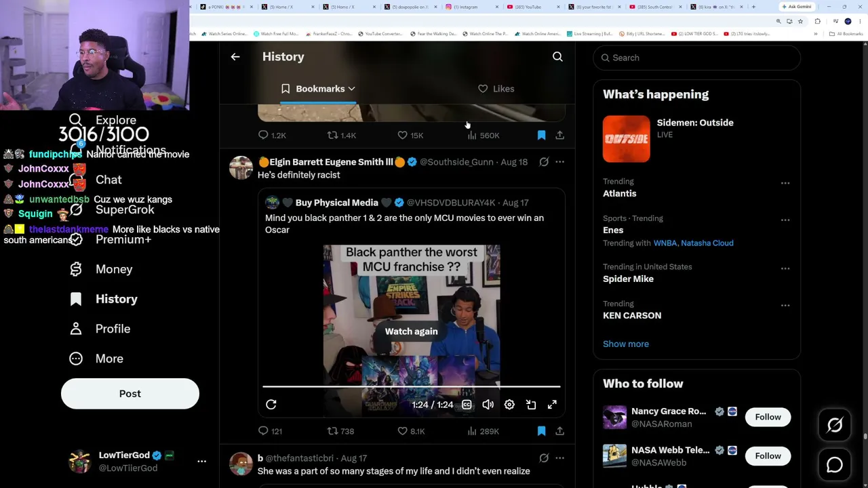Open History in the sidebar
This screenshot has height=488, width=868.
[x=103, y=299]
